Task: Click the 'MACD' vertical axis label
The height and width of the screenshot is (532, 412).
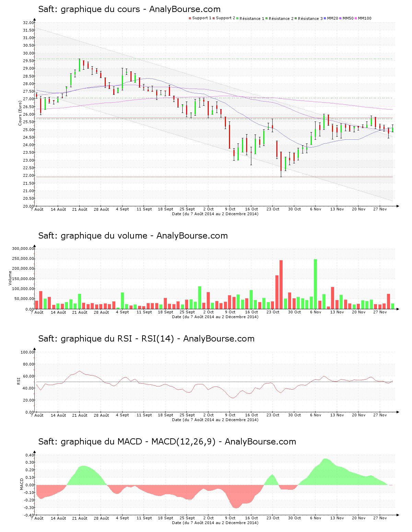Action: (22, 484)
